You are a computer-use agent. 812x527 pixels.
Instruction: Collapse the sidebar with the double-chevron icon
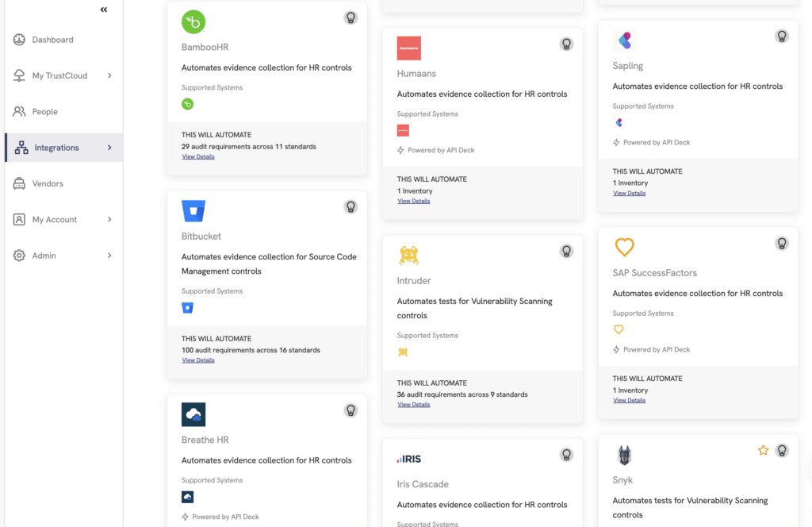104,10
